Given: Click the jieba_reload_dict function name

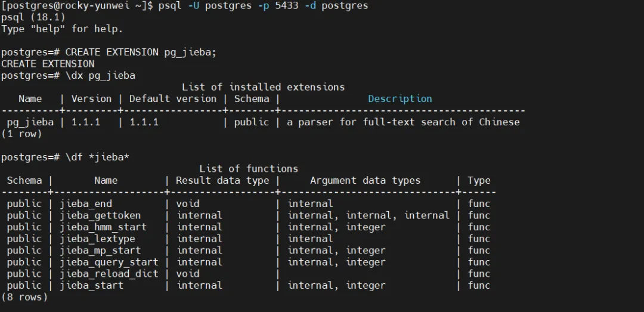Looking at the screenshot, I should [x=109, y=274].
